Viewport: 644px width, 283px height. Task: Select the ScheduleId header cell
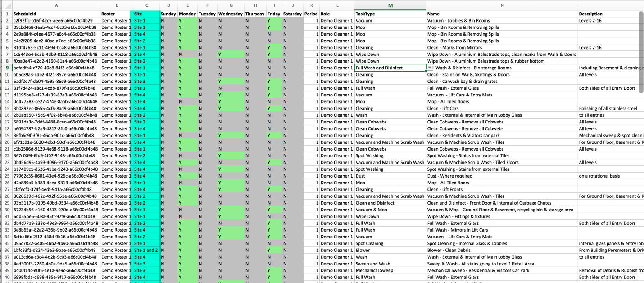(x=56, y=14)
